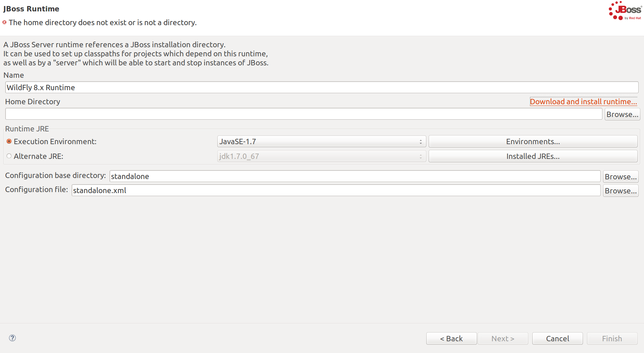
Task: Click the Home Directory label
Action: click(x=33, y=102)
